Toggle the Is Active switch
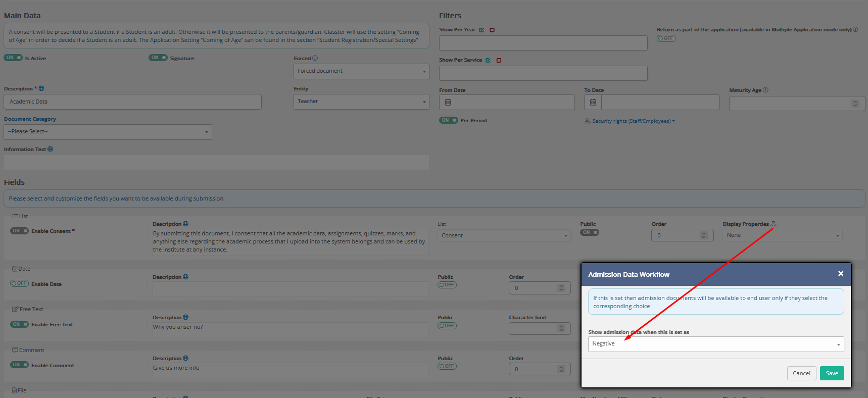 click(13, 58)
